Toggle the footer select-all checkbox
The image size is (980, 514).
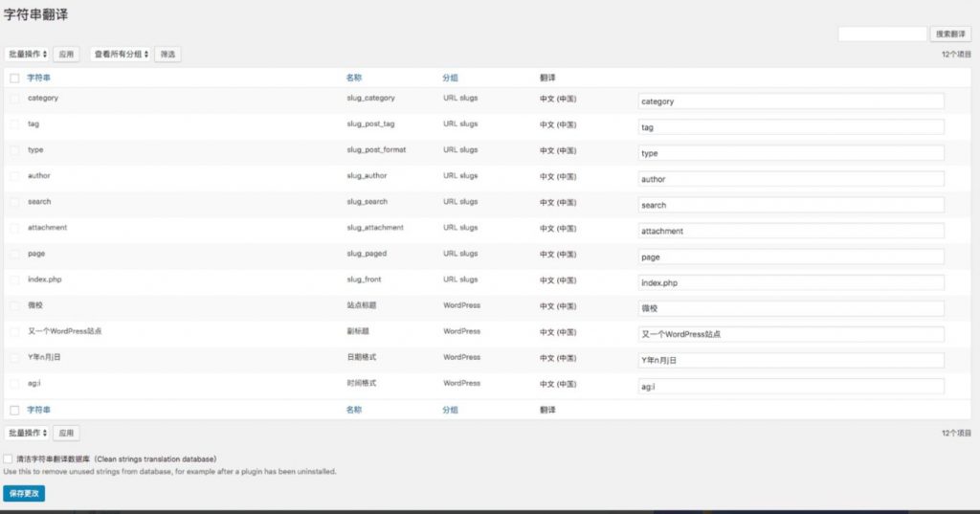[14, 411]
